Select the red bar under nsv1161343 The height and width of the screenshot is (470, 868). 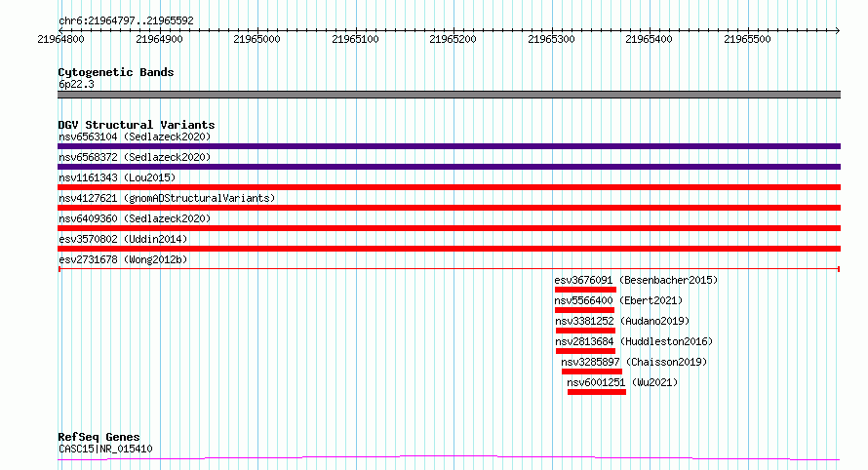coord(449,187)
